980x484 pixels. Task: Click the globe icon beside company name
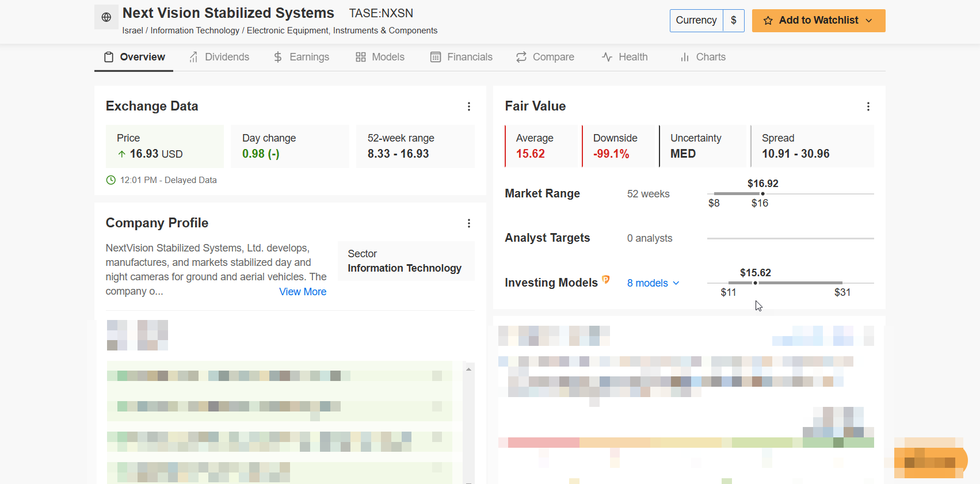point(106,17)
